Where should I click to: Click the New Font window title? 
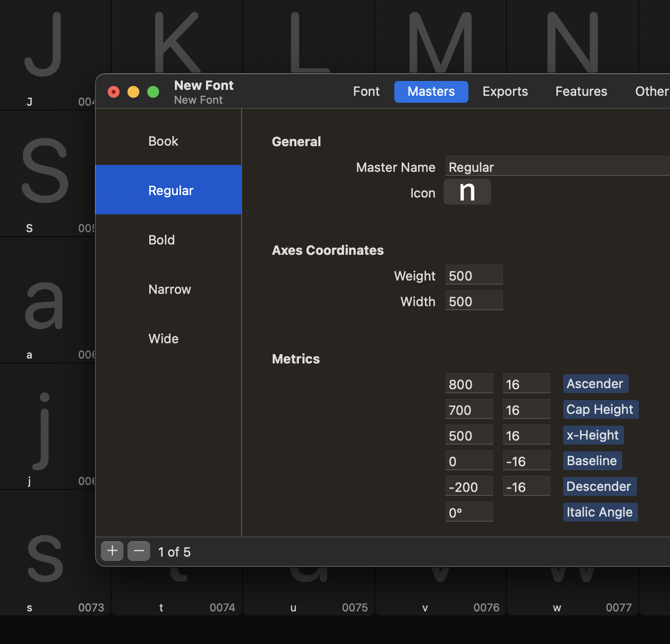pos(204,85)
